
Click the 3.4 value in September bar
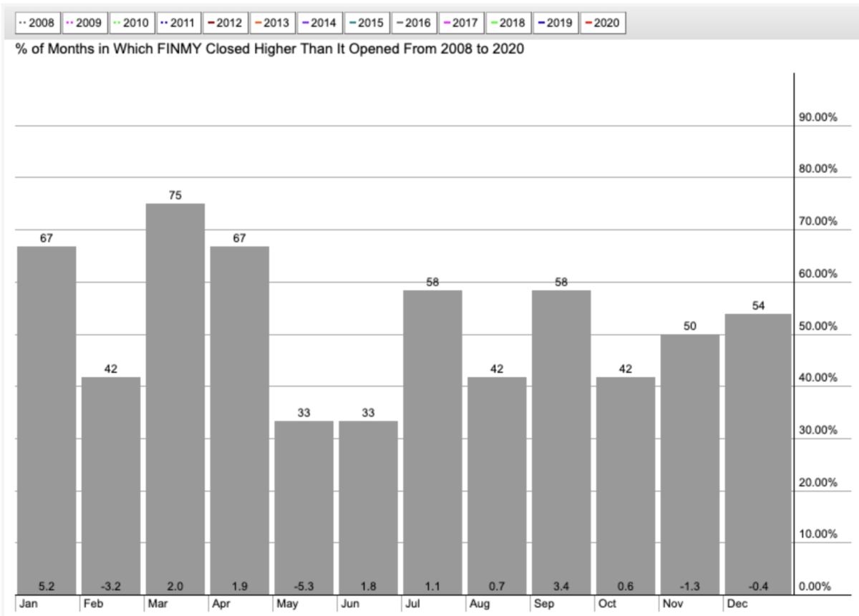pyautogui.click(x=562, y=587)
